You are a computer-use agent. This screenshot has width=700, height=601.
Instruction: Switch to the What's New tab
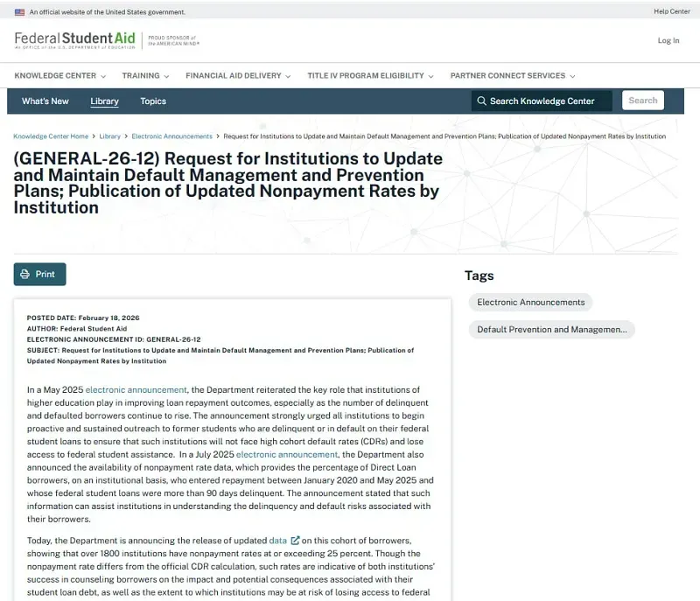point(45,101)
